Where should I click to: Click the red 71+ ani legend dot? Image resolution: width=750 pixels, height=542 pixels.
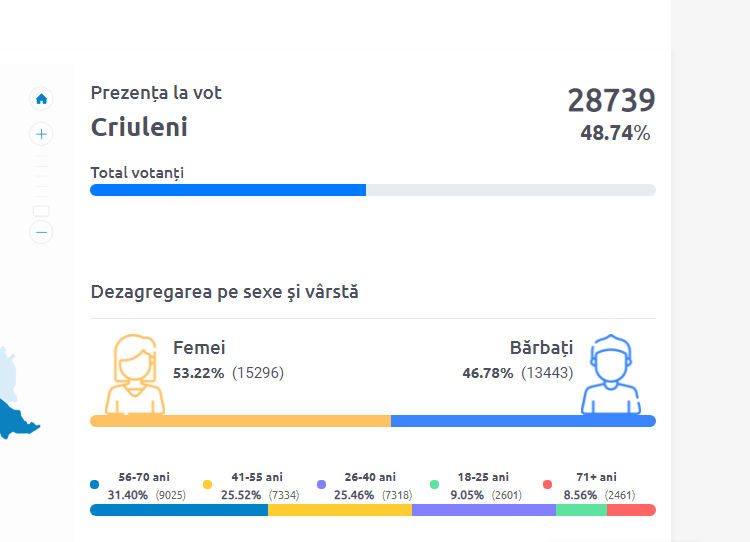tap(547, 484)
